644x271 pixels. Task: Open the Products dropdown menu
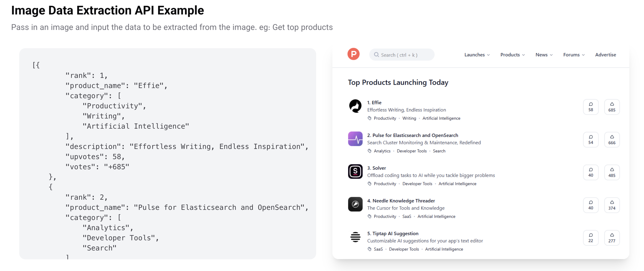[x=512, y=55]
